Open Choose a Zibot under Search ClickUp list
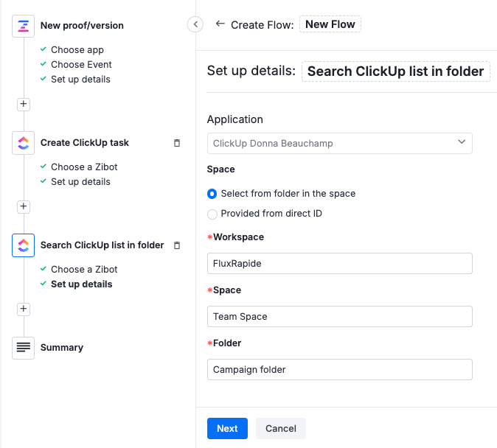497x448 pixels. click(x=84, y=269)
